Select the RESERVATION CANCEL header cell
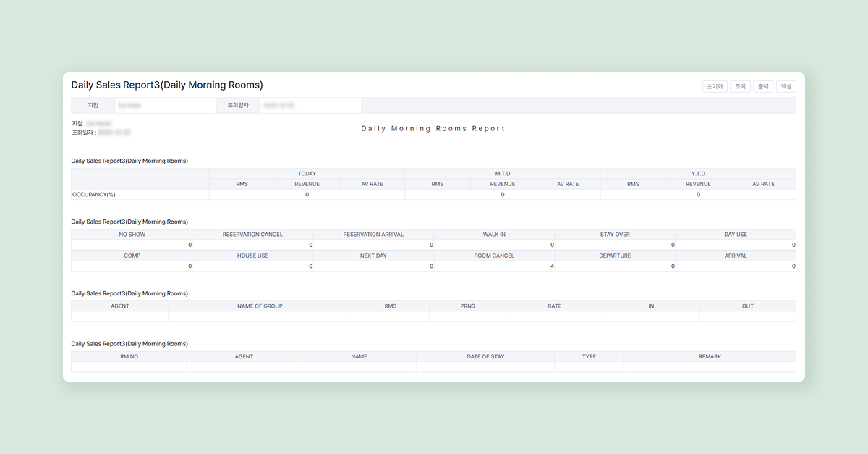The image size is (868, 454). coord(252,235)
